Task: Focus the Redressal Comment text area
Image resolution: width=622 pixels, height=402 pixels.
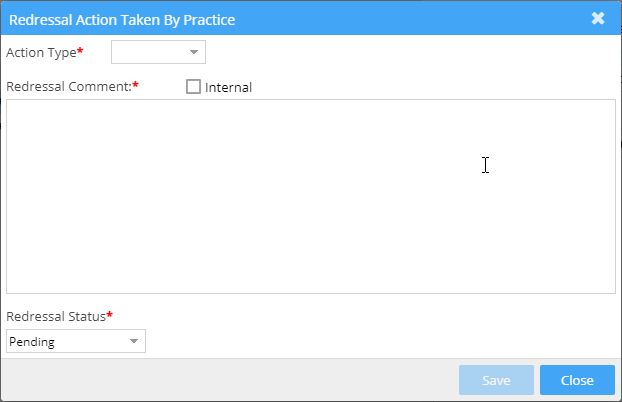Action: tap(310, 196)
